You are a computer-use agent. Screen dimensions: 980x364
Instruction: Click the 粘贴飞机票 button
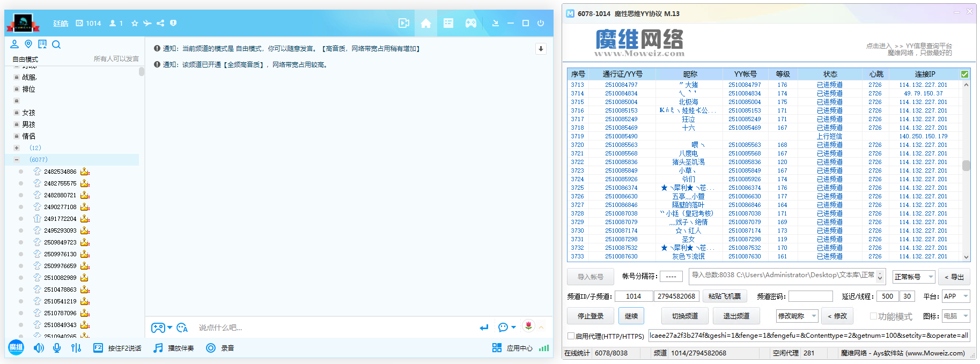click(x=725, y=296)
